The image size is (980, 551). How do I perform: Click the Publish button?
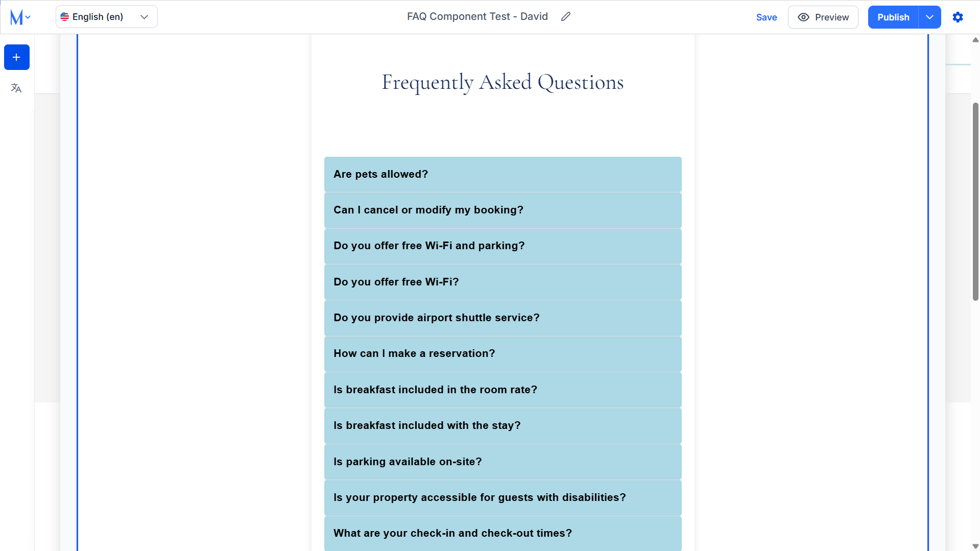coord(893,17)
